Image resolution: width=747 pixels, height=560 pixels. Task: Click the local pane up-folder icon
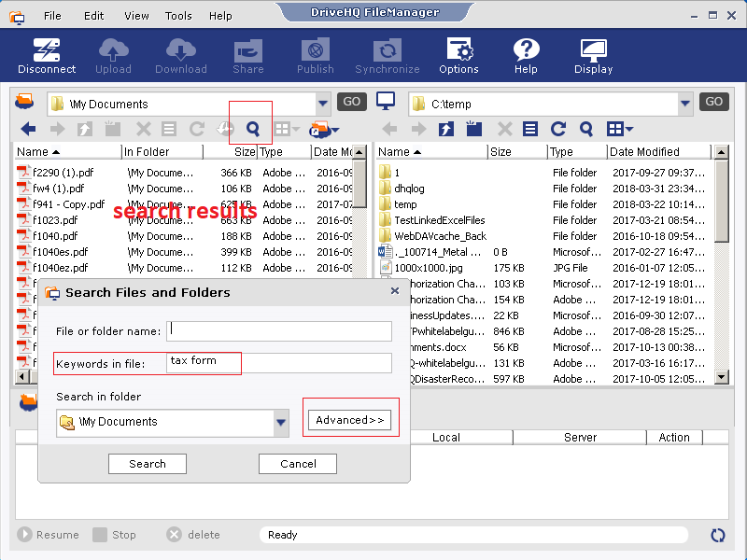click(446, 130)
